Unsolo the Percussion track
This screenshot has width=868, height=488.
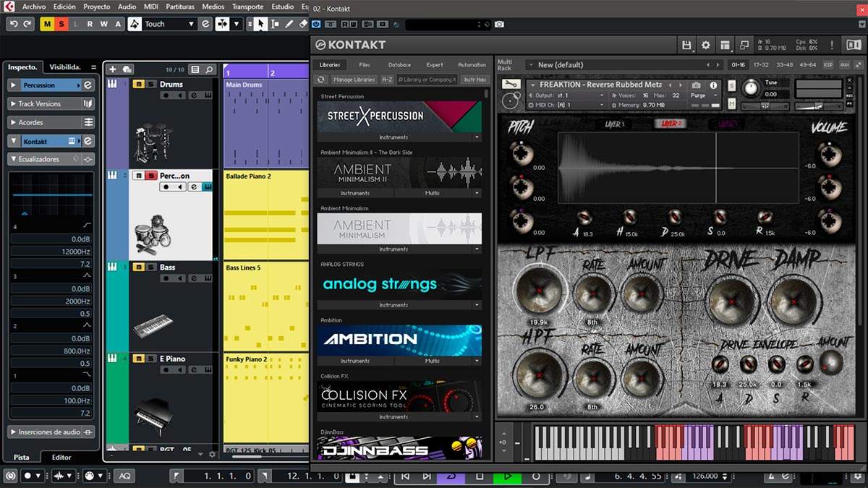tap(150, 176)
